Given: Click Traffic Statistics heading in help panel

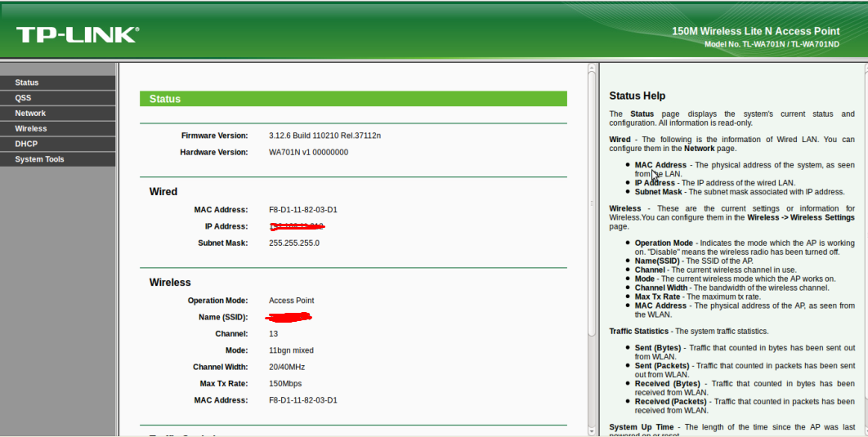Looking at the screenshot, I should click(639, 332).
